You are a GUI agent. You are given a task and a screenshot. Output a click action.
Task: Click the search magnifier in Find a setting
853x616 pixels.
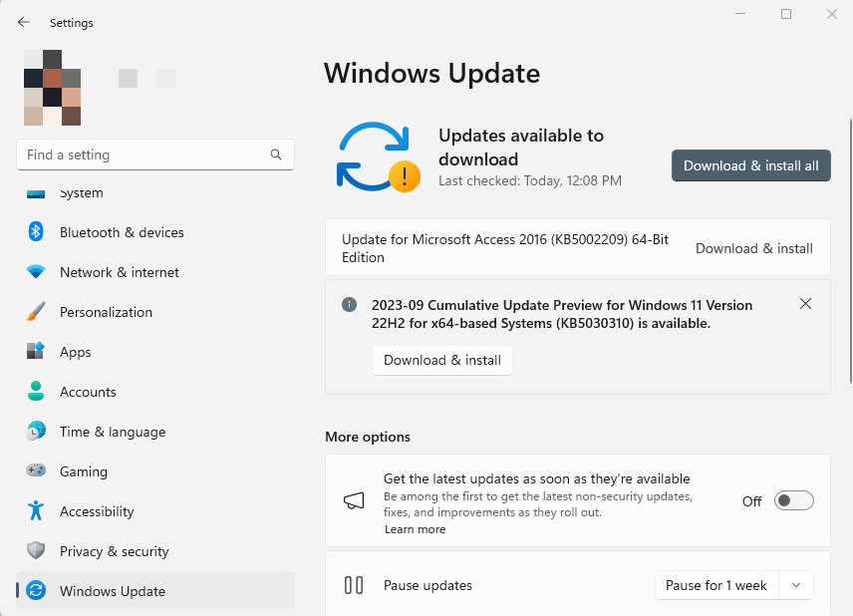(275, 154)
